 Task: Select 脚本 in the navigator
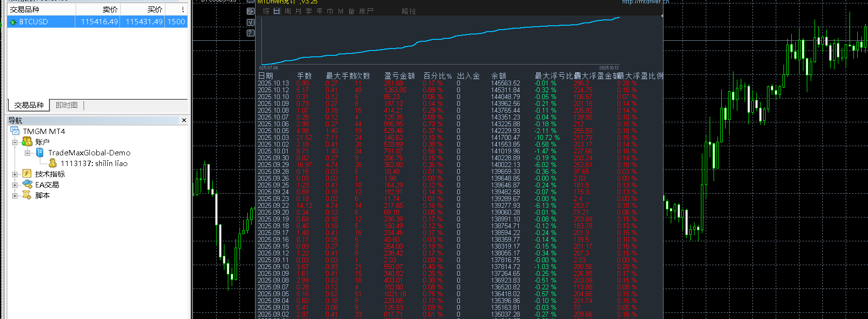pyautogui.click(x=42, y=195)
